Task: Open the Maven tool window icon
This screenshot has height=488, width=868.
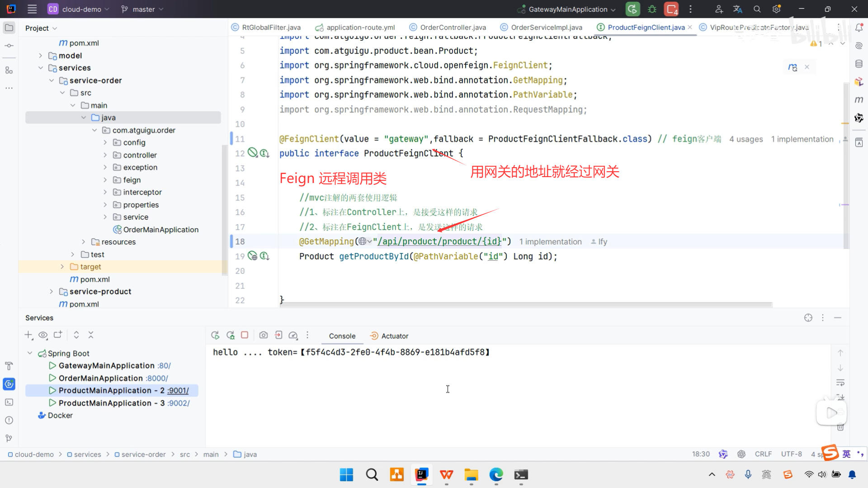Action: [859, 100]
